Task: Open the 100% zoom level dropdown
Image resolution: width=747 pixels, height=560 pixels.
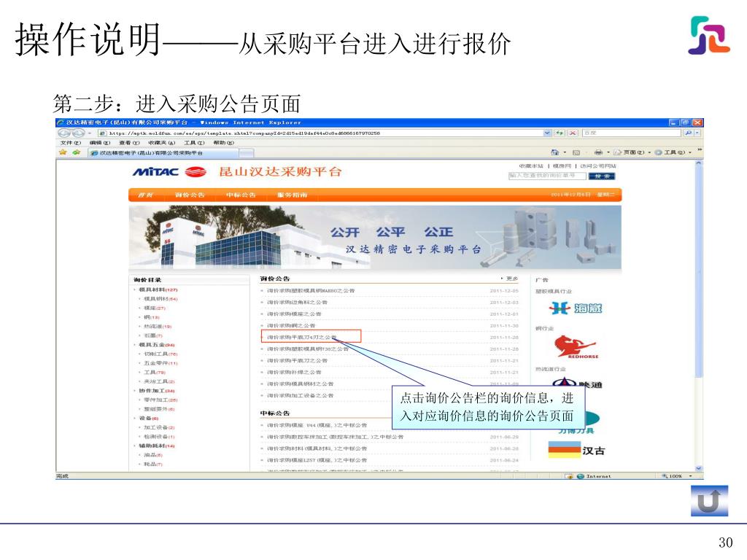Action: point(691,476)
